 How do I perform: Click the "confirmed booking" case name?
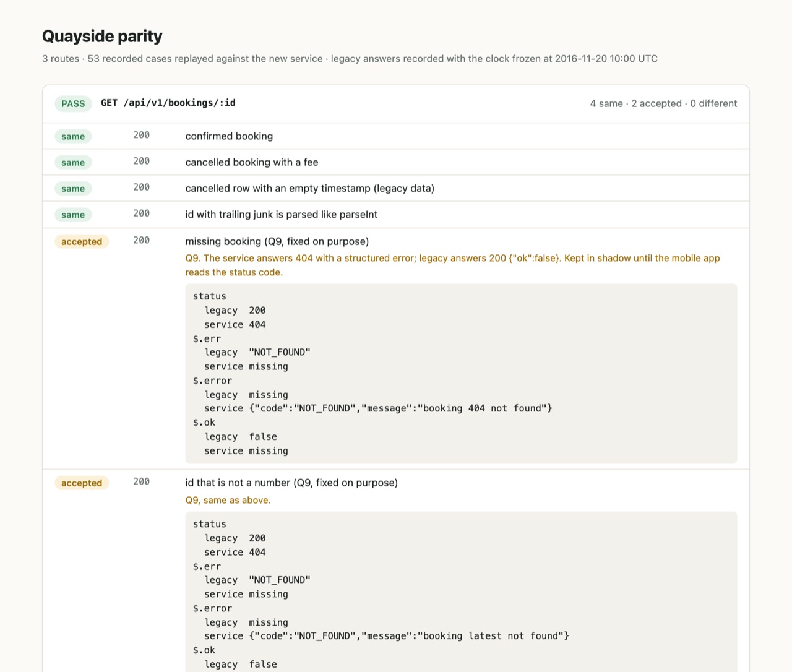tap(229, 136)
